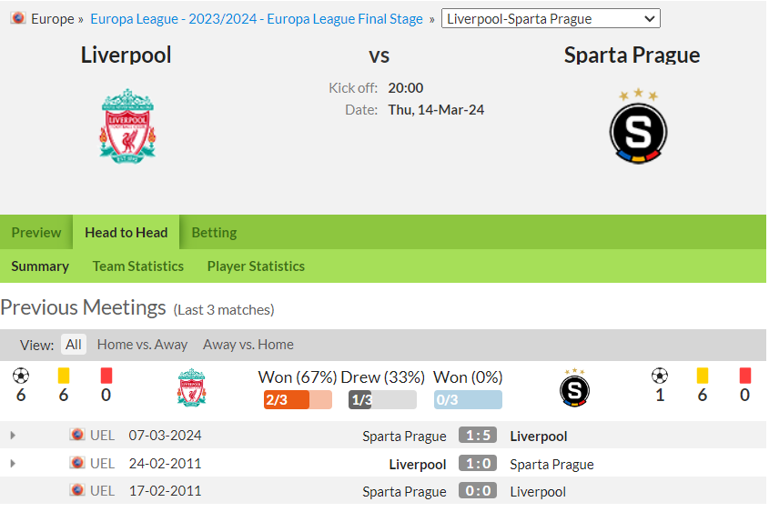Expand the 24-02-2011 match row
Screen dimensions: 769x532
[x=13, y=463]
